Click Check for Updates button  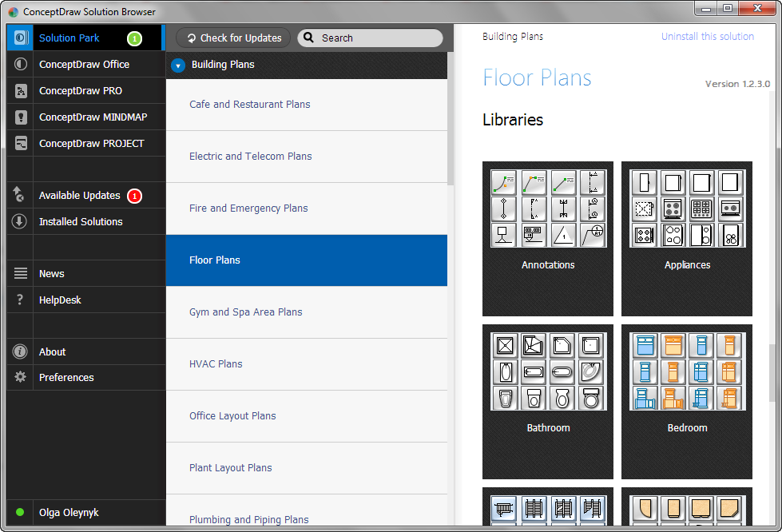(x=233, y=38)
